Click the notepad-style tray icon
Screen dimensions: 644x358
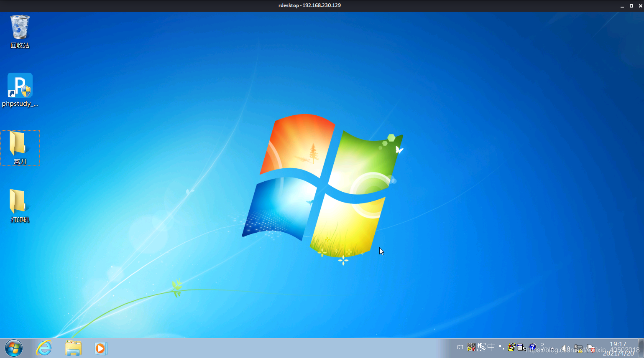pyautogui.click(x=520, y=348)
